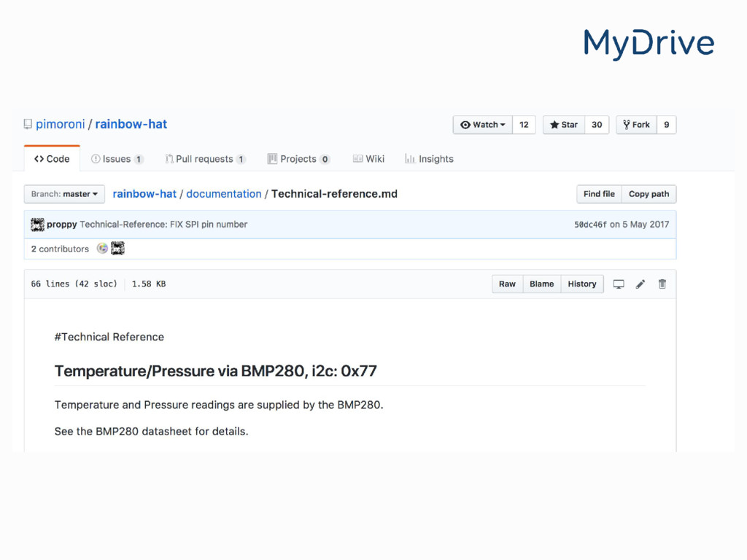Open the file History
The height and width of the screenshot is (560, 747).
pyautogui.click(x=582, y=284)
